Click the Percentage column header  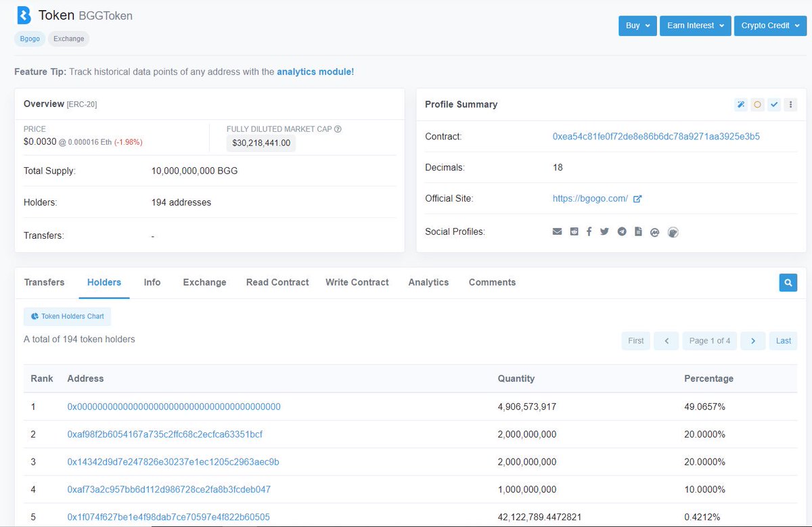click(x=708, y=378)
